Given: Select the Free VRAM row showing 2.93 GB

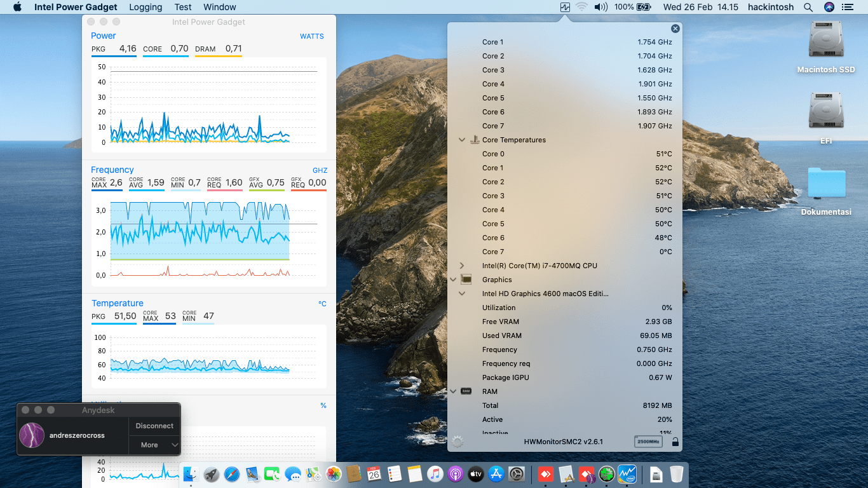Looking at the screenshot, I should [x=565, y=322].
